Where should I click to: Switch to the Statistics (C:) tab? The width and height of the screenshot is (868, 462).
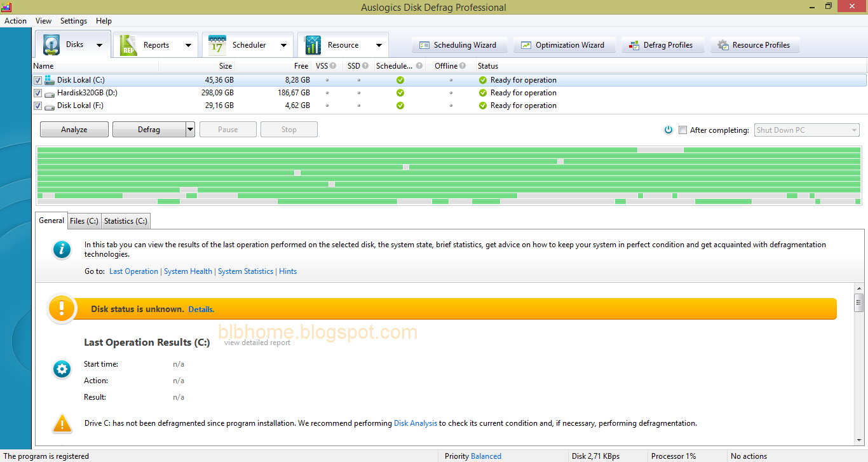[x=126, y=221]
